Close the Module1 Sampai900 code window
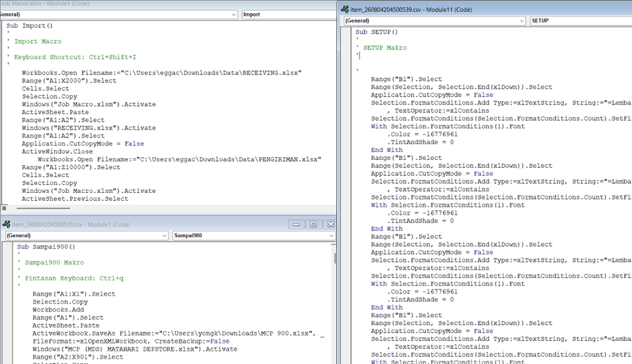The width and height of the screenshot is (632, 364). coord(330,224)
